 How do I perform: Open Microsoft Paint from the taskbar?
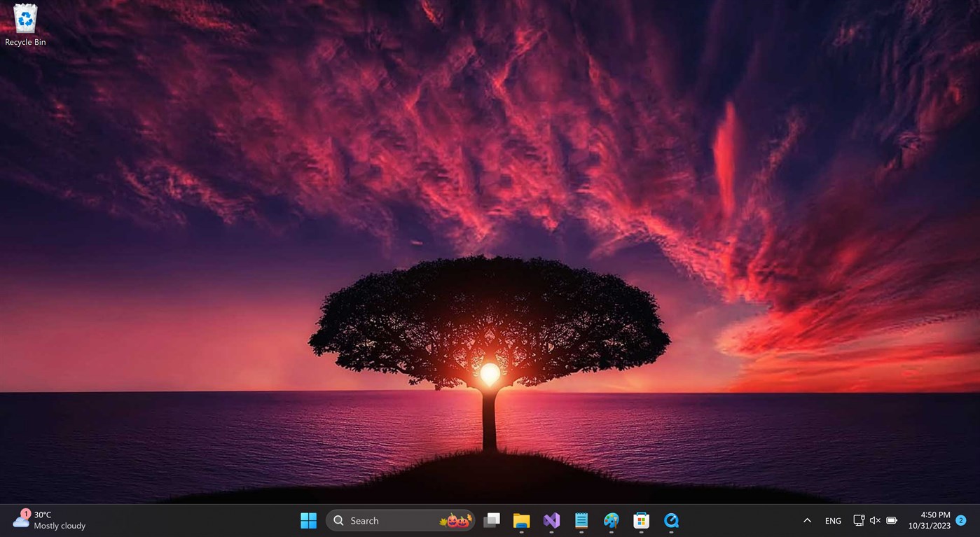pyautogui.click(x=611, y=520)
